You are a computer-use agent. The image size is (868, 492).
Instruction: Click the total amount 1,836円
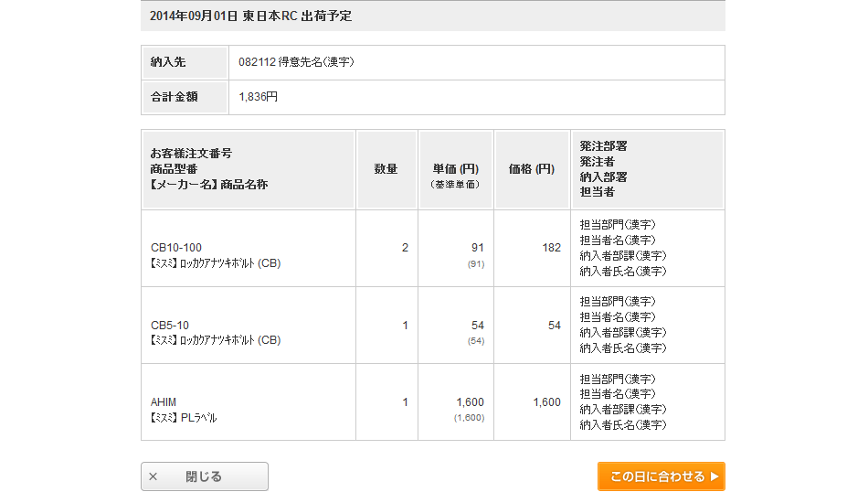pos(258,97)
